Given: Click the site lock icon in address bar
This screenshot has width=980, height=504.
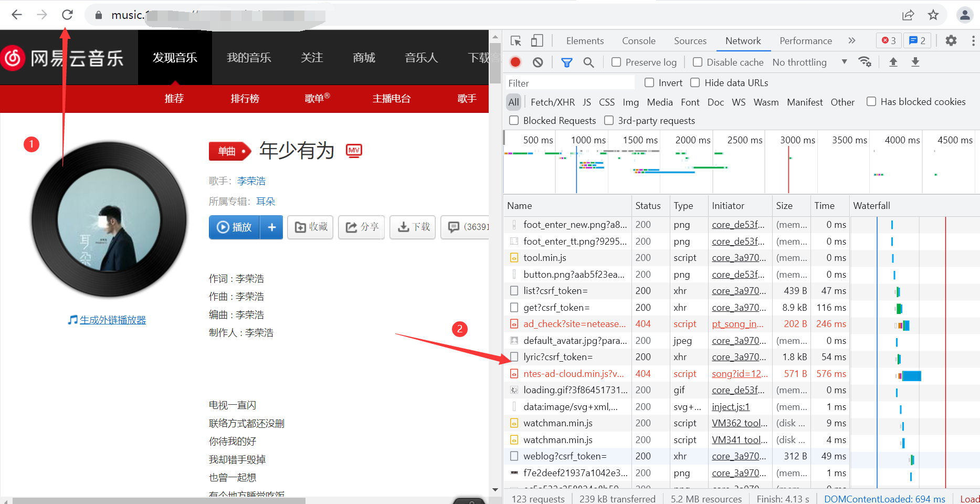Looking at the screenshot, I should (x=98, y=15).
